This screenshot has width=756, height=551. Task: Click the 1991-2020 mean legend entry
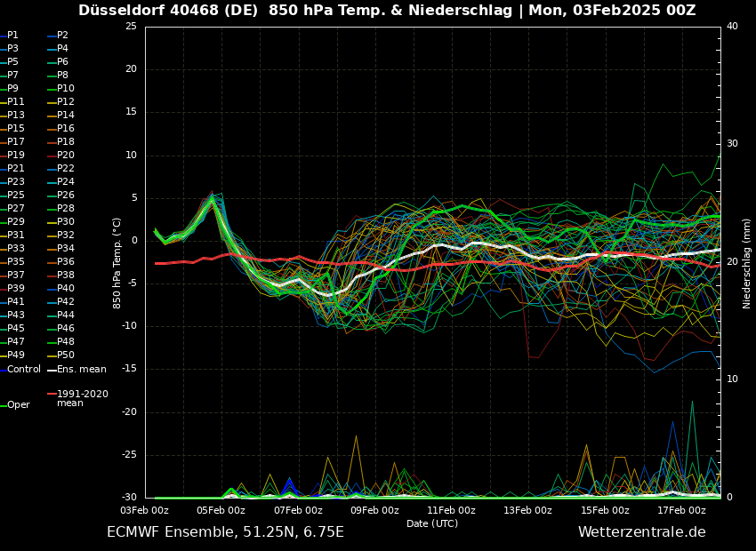[x=82, y=398]
